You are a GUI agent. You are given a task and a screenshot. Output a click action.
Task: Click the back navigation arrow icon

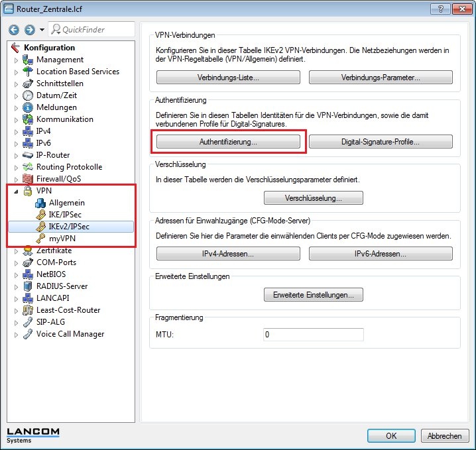[x=14, y=30]
